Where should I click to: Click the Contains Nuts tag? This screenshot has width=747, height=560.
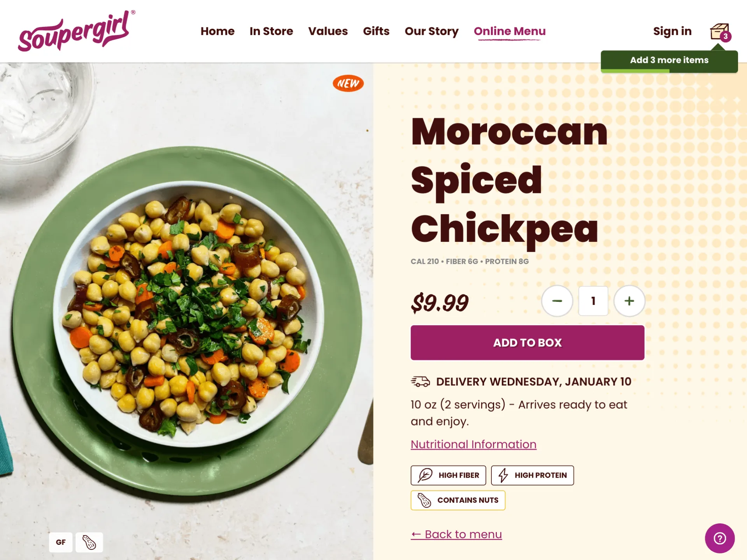[x=458, y=500]
